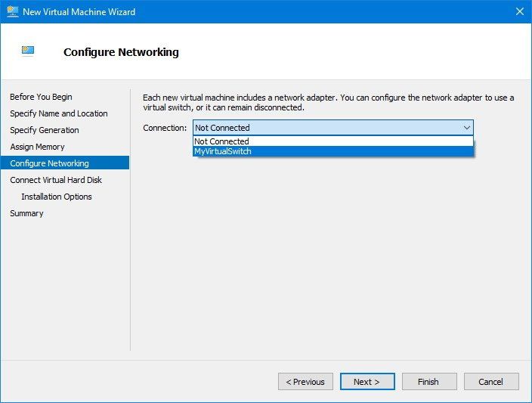532x403 pixels.
Task: Jump to the Summary step
Action: (x=26, y=213)
